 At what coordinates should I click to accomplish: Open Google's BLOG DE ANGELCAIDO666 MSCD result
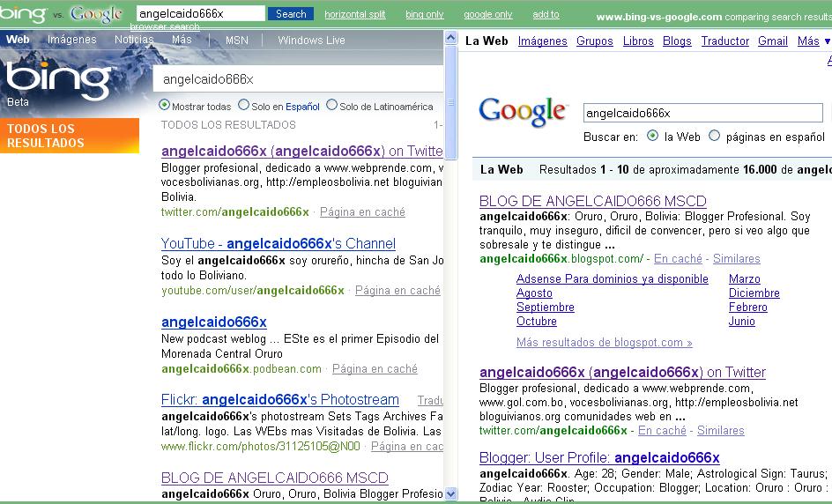pyautogui.click(x=592, y=201)
